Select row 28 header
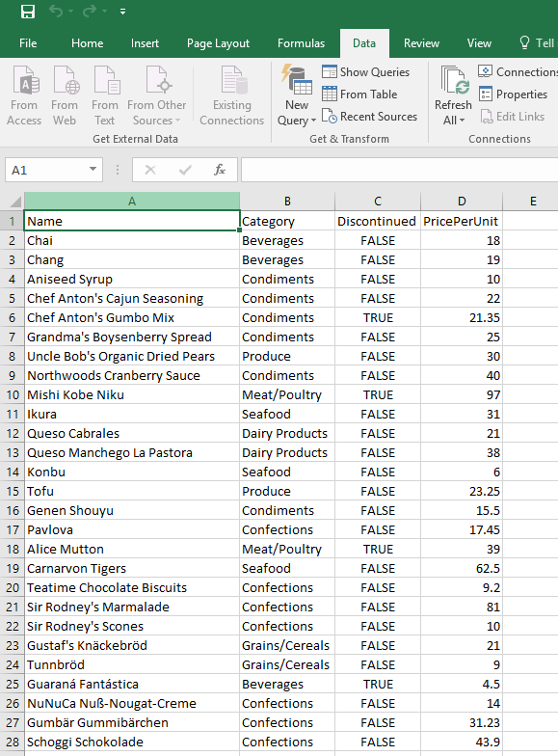This screenshot has width=558, height=756. 12,742
